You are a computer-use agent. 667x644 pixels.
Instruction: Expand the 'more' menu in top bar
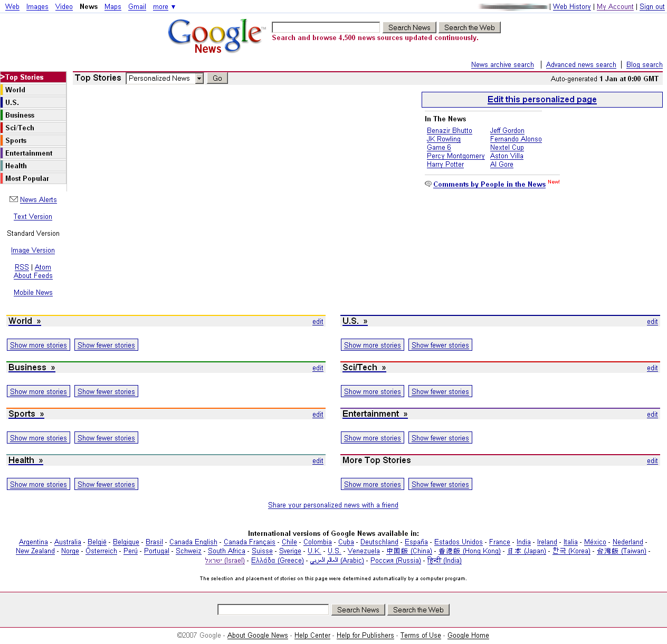164,7
